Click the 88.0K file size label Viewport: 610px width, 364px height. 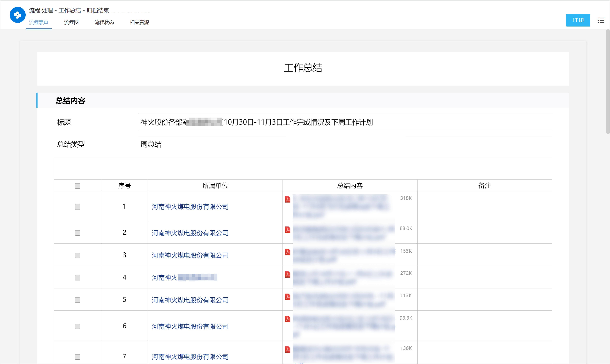tap(406, 228)
